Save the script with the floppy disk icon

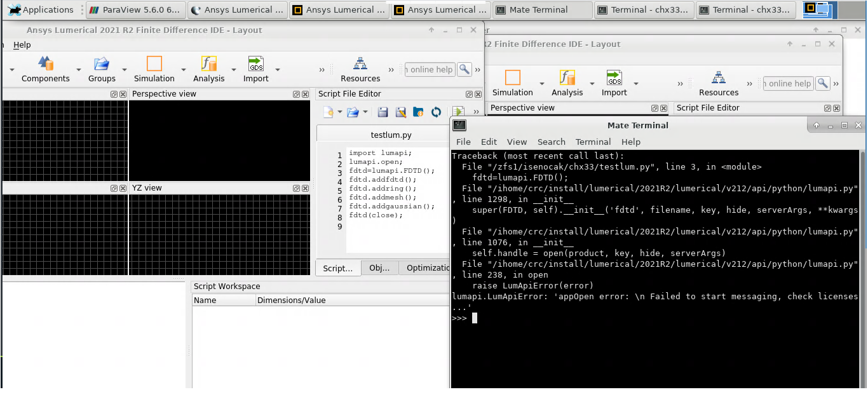[x=383, y=112]
